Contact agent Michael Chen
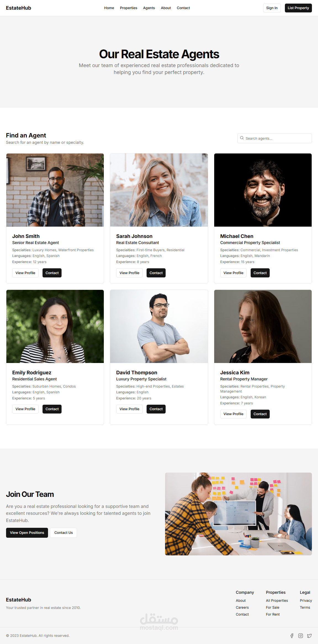 [260, 273]
